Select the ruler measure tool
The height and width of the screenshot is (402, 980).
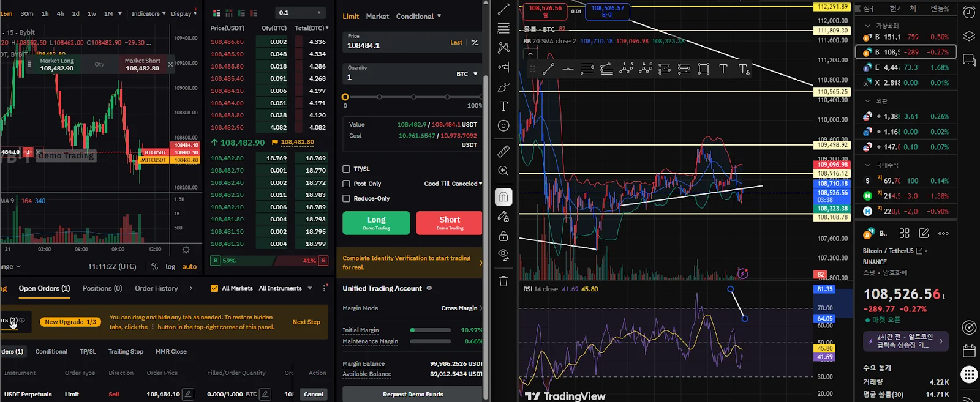(x=503, y=151)
